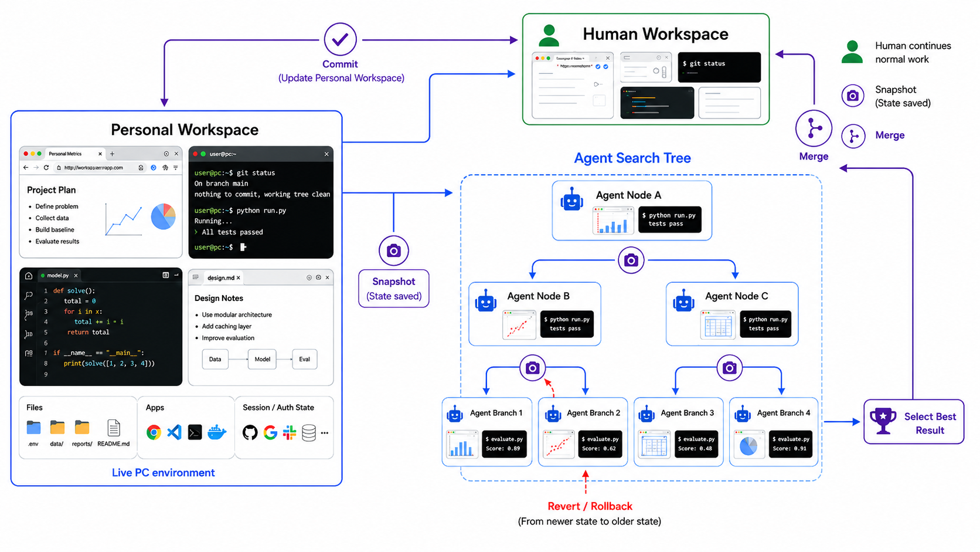Viewport: 980px width, 552px height.
Task: Click the browser back arrow in Personal Workspace
Action: [25, 167]
